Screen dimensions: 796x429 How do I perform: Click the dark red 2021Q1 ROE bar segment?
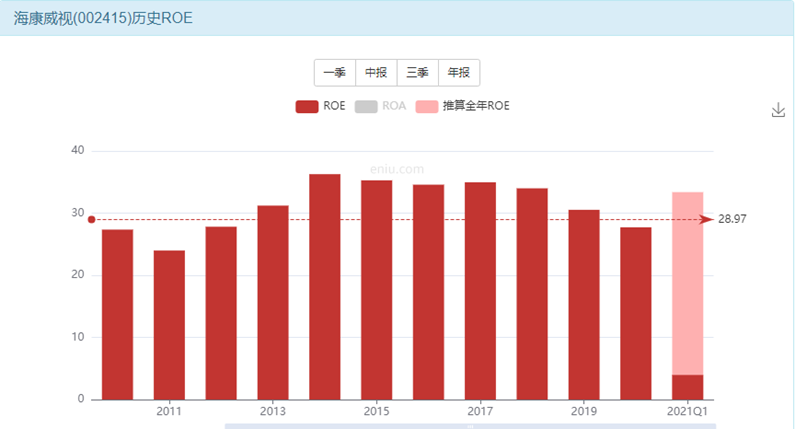click(687, 387)
